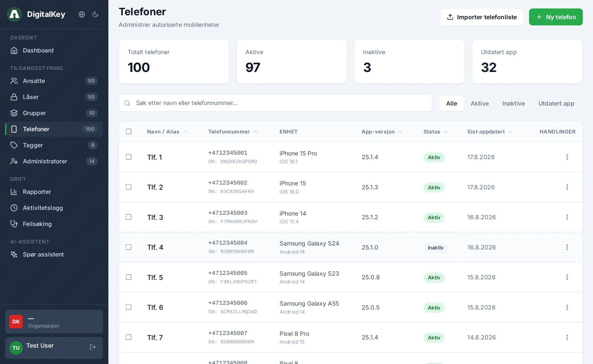The height and width of the screenshot is (364, 593).
Task: Click the Aktive stat card
Action: click(x=292, y=62)
